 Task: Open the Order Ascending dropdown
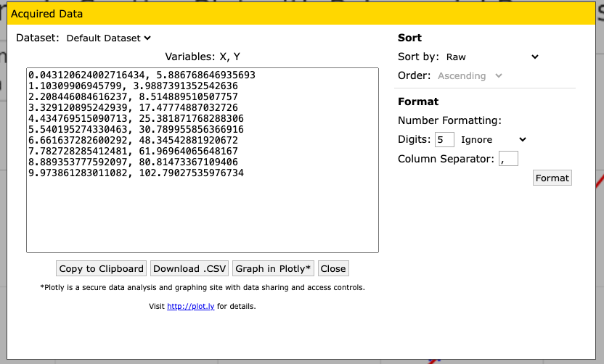(470, 76)
